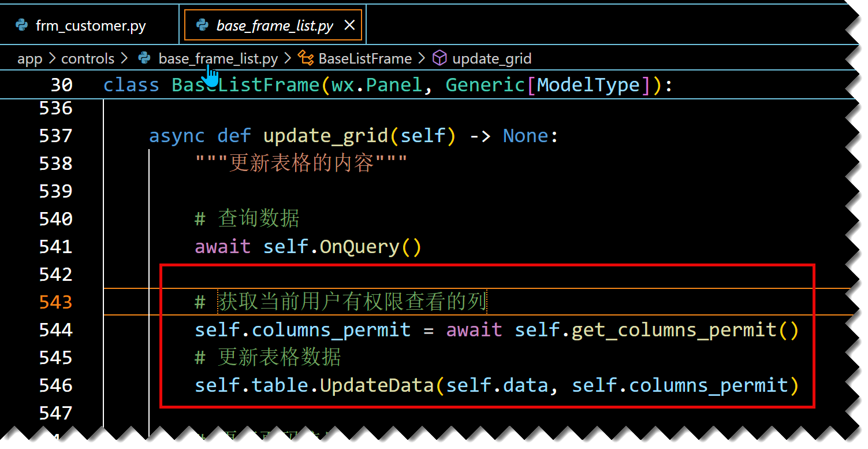Viewport: 868px width, 449px height.
Task: Open the controls folder breadcrumb
Action: [88, 59]
